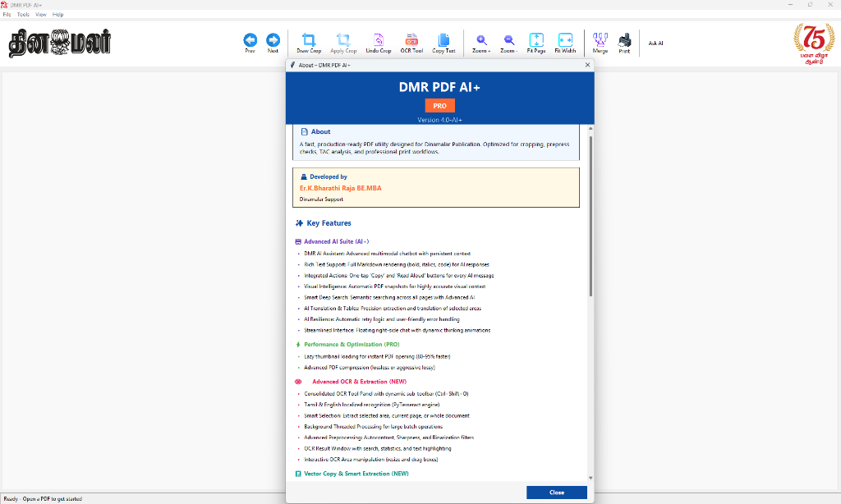This screenshot has width=841, height=504.
Task: Click the Background Threaded Processing line
Action: click(374, 427)
